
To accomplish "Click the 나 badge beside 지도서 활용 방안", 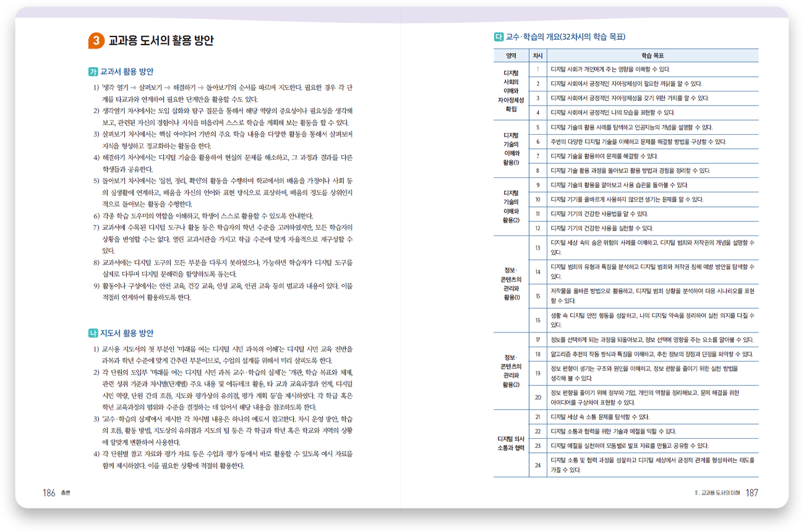I will pyautogui.click(x=93, y=334).
